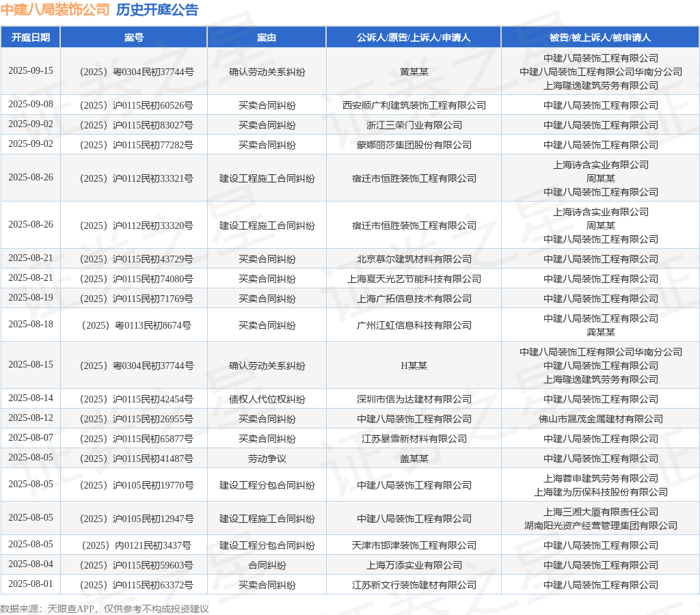The width and height of the screenshot is (700, 615).
Task: Click case number 沪0115民初41487号
Action: [x=137, y=459]
